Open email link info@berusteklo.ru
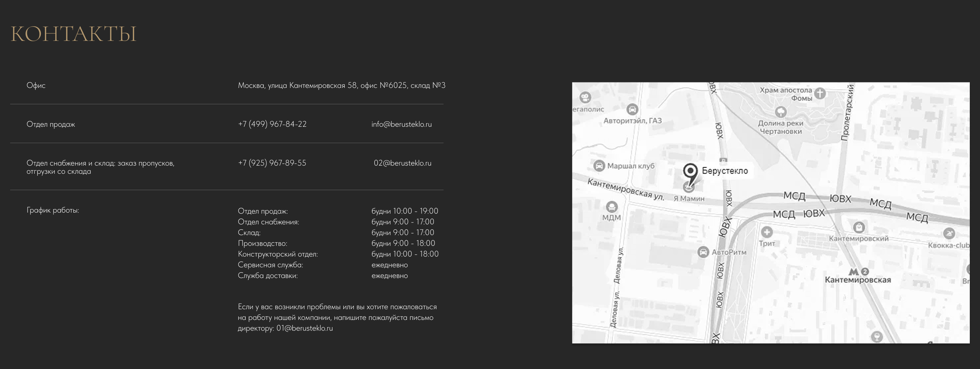This screenshot has height=369, width=980. [402, 124]
